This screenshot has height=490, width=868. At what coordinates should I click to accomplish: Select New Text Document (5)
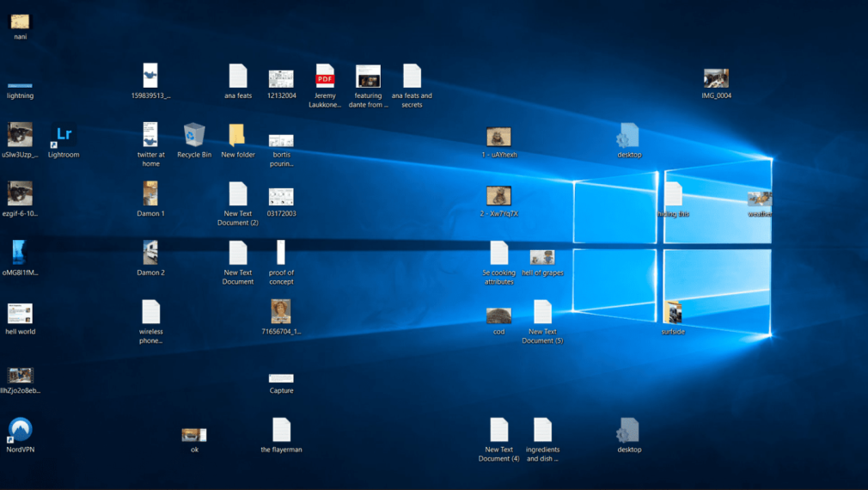[542, 322]
